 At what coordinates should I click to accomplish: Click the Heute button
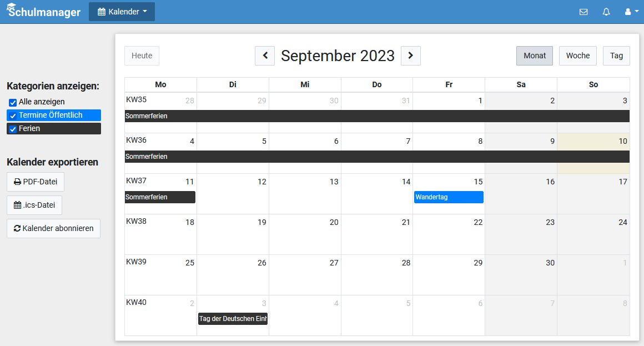pyautogui.click(x=142, y=56)
